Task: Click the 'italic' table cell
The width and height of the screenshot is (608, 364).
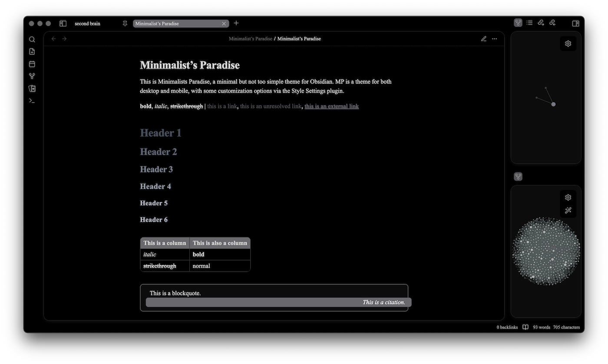Action: [165, 254]
